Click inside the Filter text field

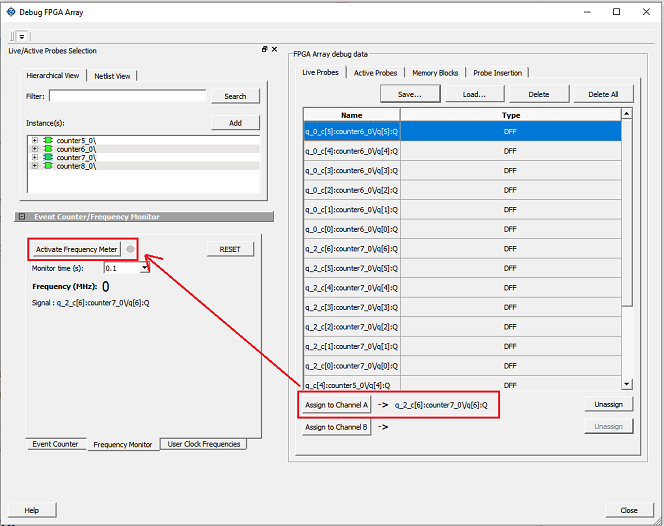[127, 97]
